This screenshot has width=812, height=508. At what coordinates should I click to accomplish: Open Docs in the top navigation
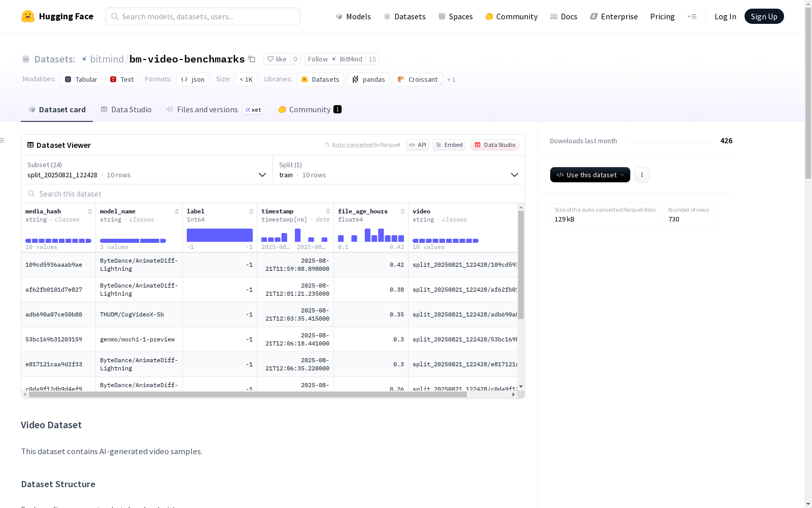(564, 16)
